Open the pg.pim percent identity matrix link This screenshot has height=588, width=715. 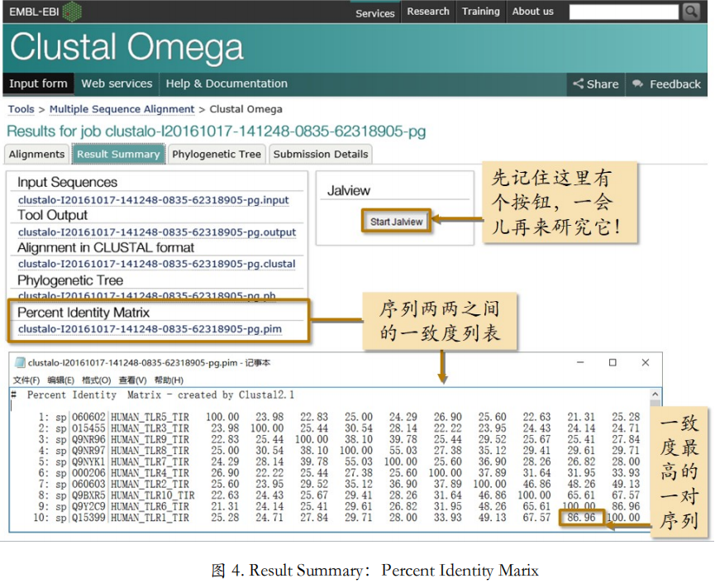tap(150, 329)
